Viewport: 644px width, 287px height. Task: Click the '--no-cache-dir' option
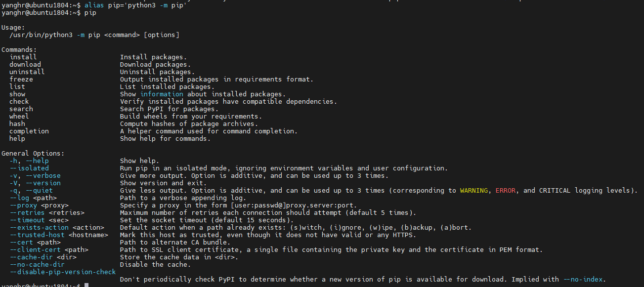(37, 264)
